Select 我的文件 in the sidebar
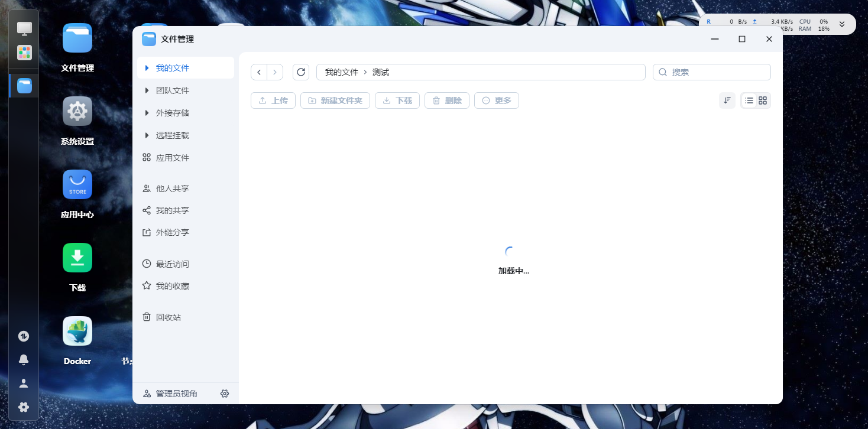Image resolution: width=868 pixels, height=429 pixels. 172,67
